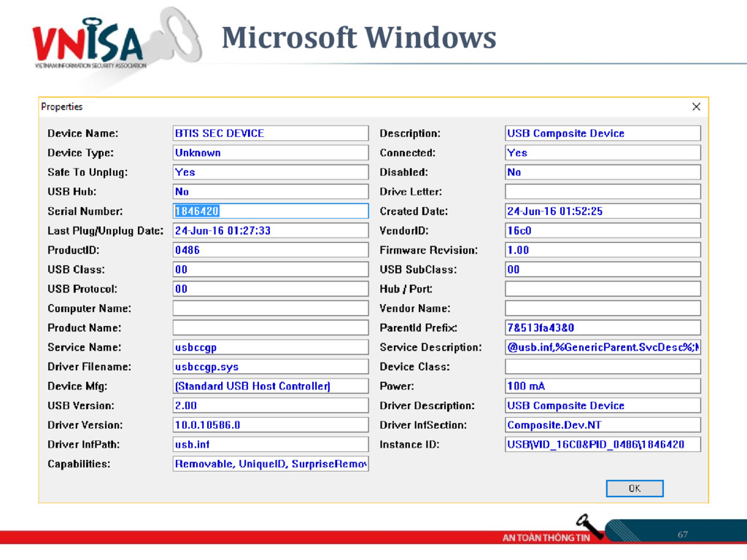
Task: Click the Connected value field
Action: pyautogui.click(x=603, y=153)
